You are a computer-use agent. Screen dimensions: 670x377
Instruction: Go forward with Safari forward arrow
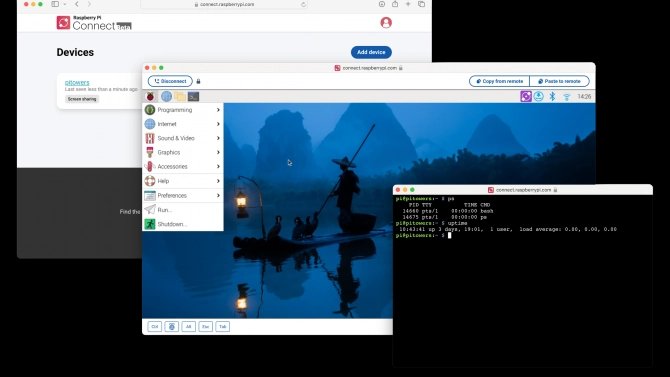click(x=89, y=4)
